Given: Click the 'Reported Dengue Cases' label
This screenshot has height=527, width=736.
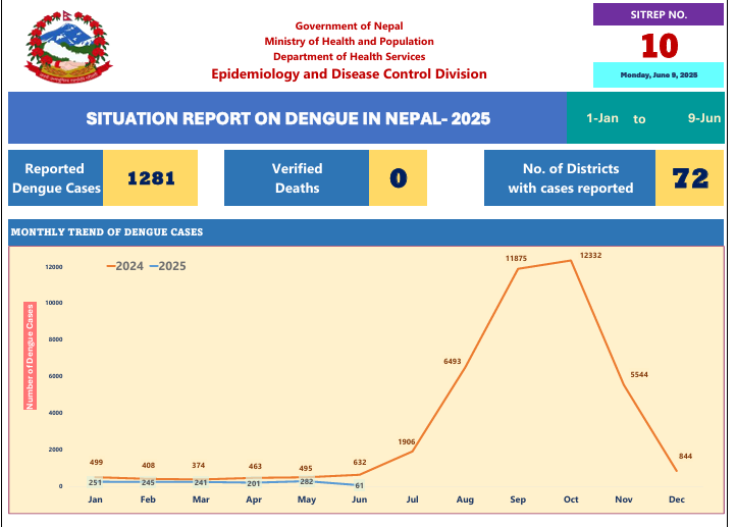Looking at the screenshot, I should pos(56,178).
